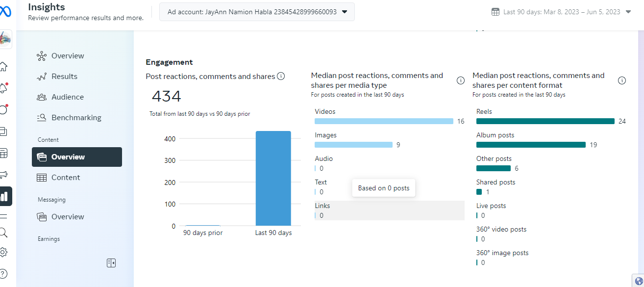This screenshot has width=644, height=287.
Task: Click info icon for content format chart
Action: [622, 80]
